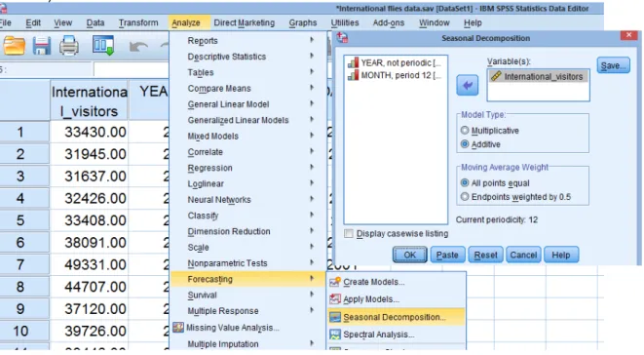Click the Missing Value Analysis icon
Viewport: 644px width, 355px height.
pyautogui.click(x=178, y=328)
